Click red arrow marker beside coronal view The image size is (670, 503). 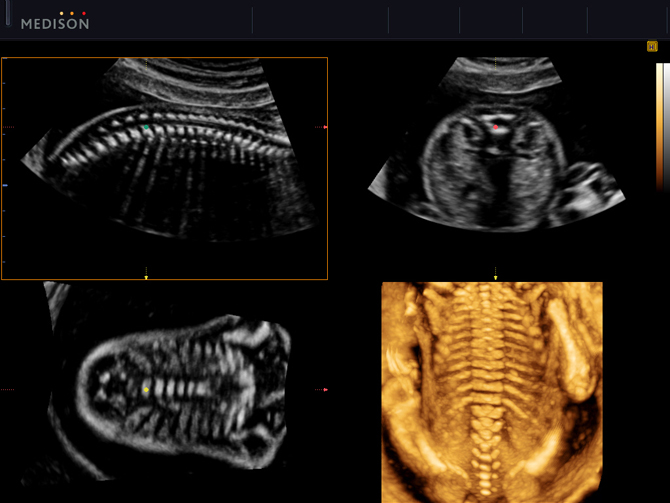coord(325,390)
